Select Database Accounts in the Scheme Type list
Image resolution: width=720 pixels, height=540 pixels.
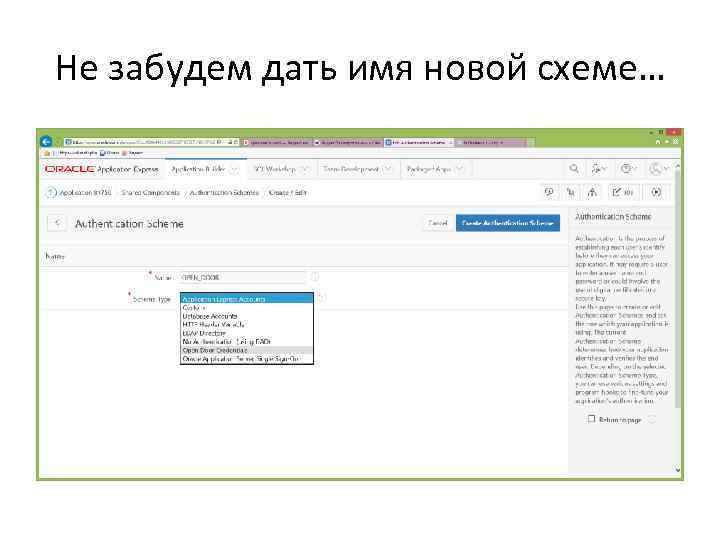tap(247, 316)
